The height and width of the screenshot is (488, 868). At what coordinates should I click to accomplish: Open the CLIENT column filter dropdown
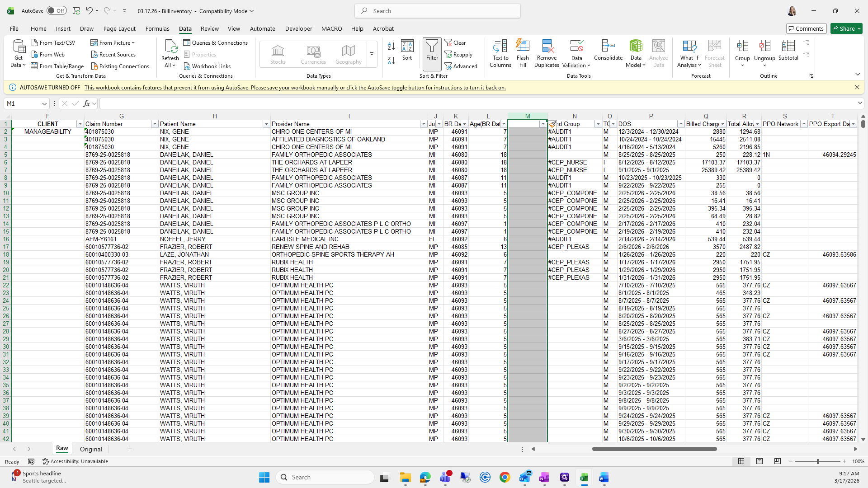(x=80, y=124)
